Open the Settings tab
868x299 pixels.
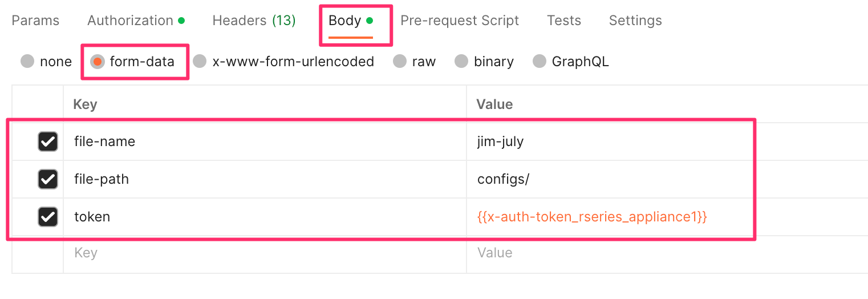tap(635, 21)
